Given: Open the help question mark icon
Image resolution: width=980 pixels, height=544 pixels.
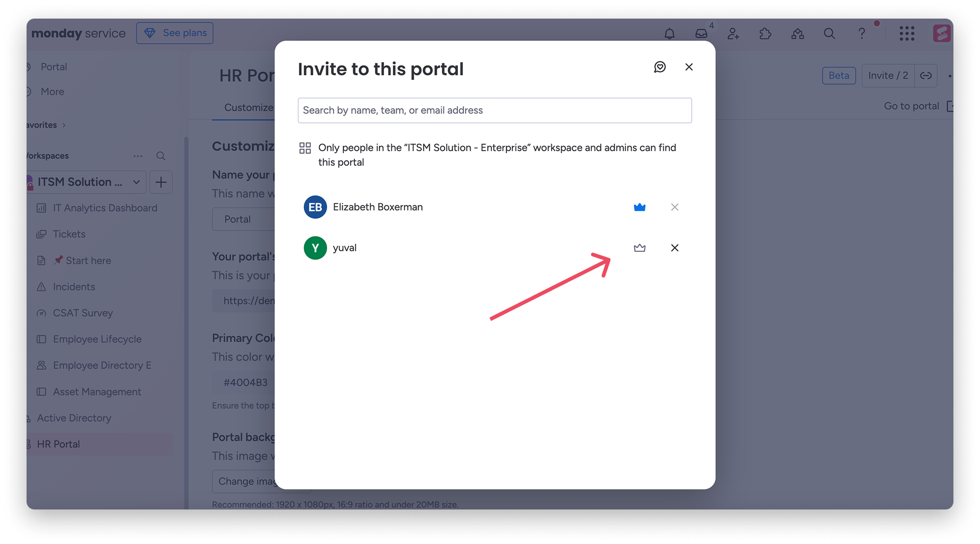Looking at the screenshot, I should (862, 33).
